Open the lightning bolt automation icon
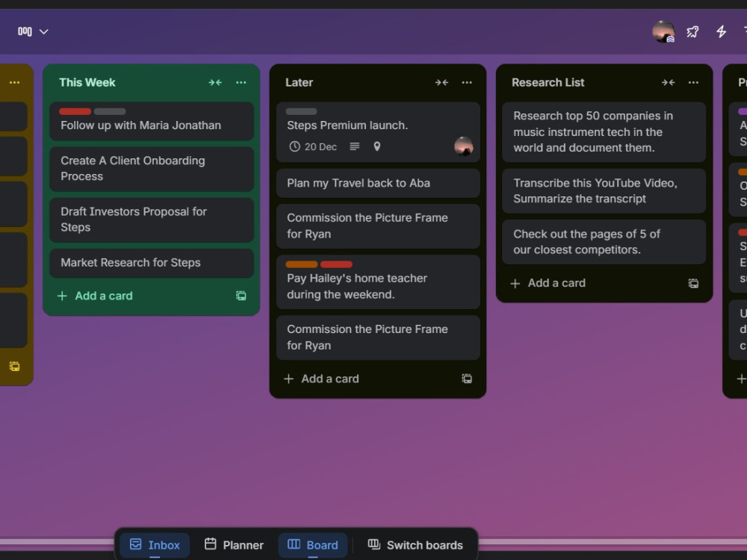Viewport: 747px width, 560px height. 722,31
